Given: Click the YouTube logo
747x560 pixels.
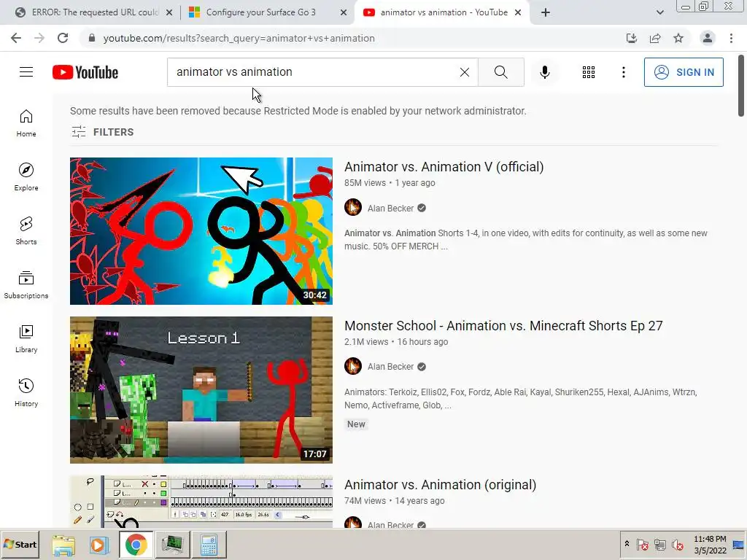Looking at the screenshot, I should [x=85, y=72].
